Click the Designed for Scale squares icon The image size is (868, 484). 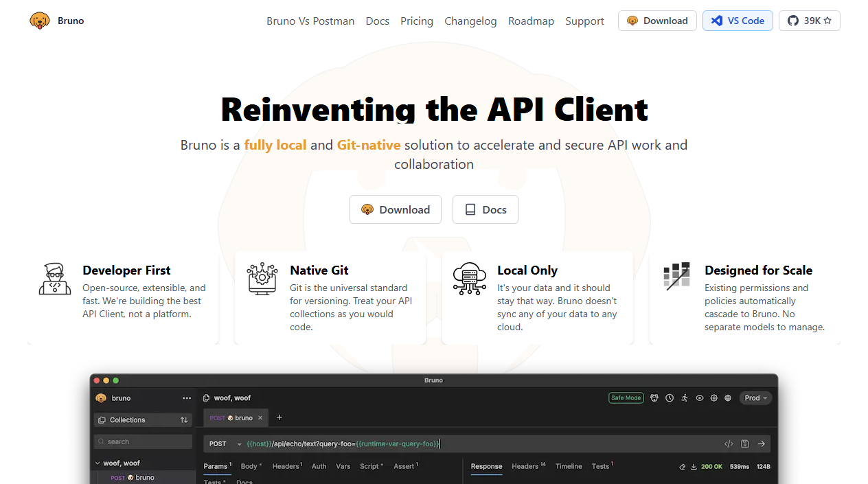pos(677,275)
